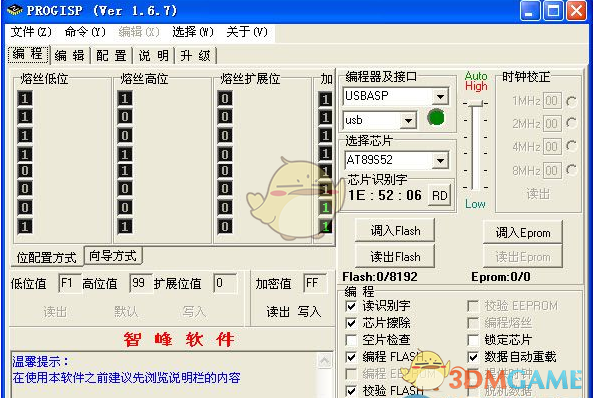Enable the 读识别字 checkbox
The height and width of the screenshot is (398, 593).
point(351,306)
